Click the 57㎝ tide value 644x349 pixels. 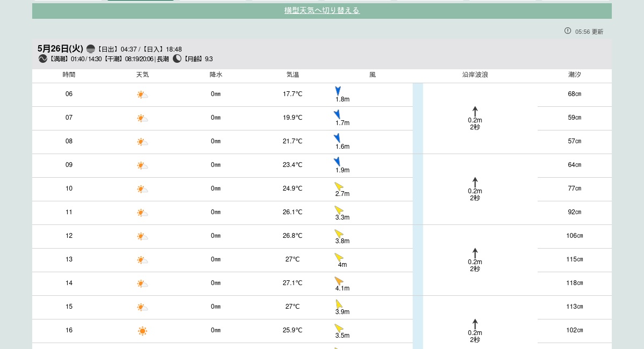575,141
